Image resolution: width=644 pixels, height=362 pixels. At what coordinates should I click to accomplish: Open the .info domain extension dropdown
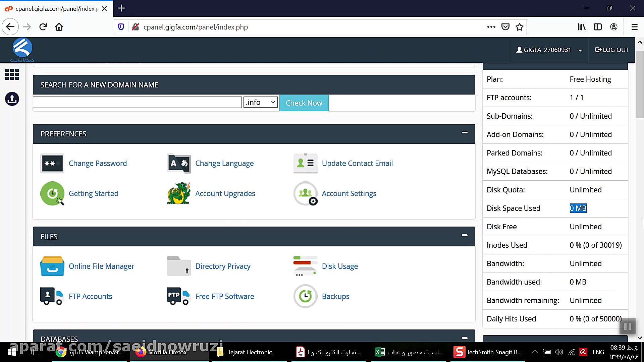tap(261, 102)
